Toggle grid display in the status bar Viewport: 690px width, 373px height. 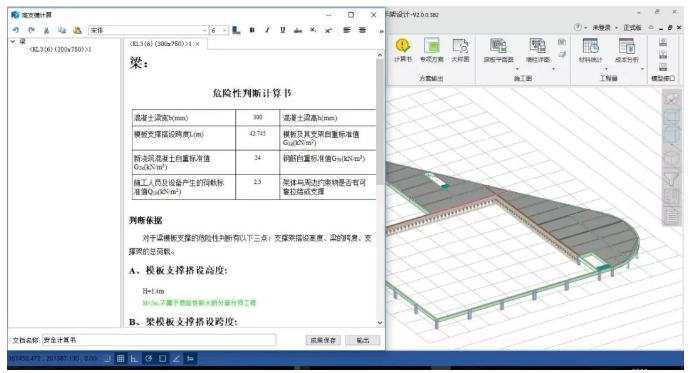[120, 358]
